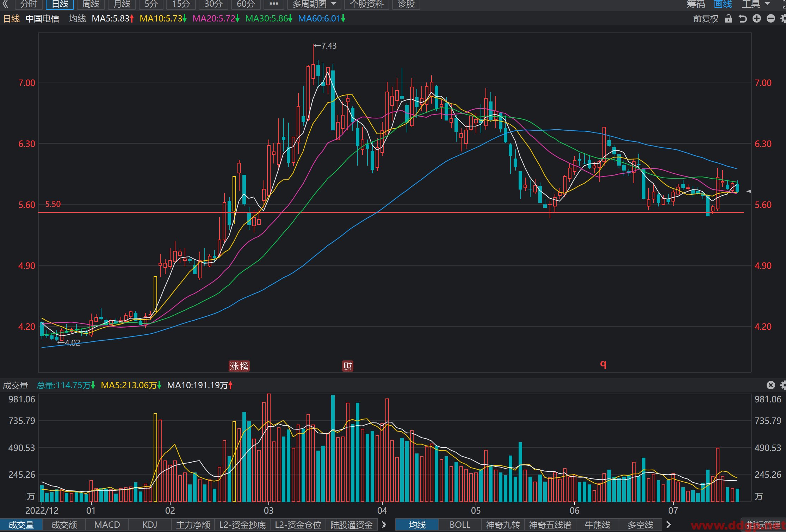Switch to the 均线 overlay indicator
The image size is (786, 532).
(x=417, y=525)
